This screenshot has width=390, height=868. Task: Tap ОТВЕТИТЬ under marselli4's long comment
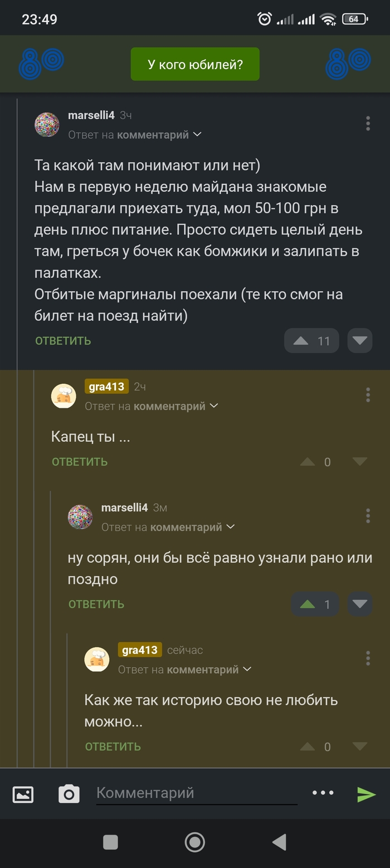62,341
